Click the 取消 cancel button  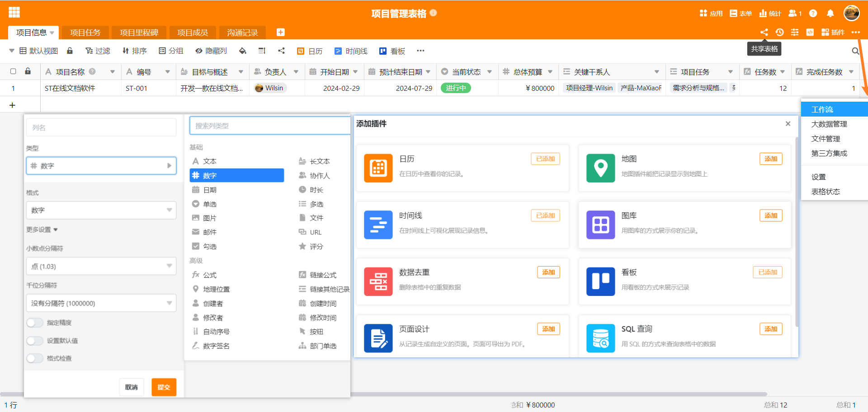tap(132, 387)
